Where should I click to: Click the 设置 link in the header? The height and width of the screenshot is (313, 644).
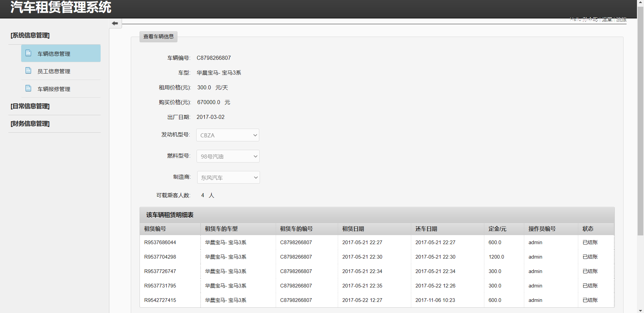(607, 19)
